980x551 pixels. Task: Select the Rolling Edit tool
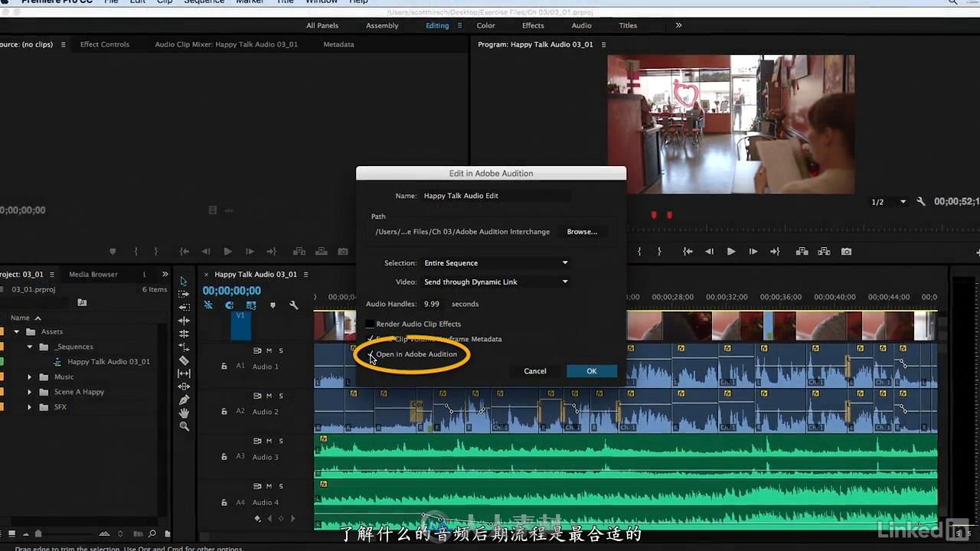coord(184,334)
